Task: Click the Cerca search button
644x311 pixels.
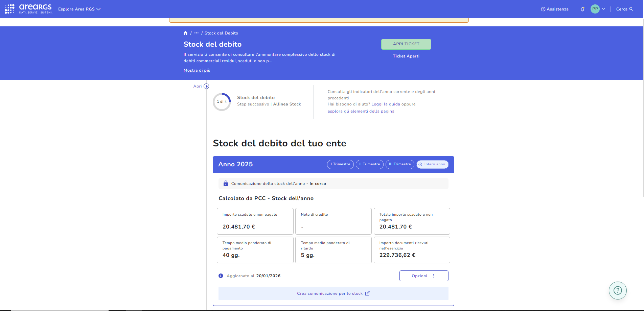Action: click(625, 9)
